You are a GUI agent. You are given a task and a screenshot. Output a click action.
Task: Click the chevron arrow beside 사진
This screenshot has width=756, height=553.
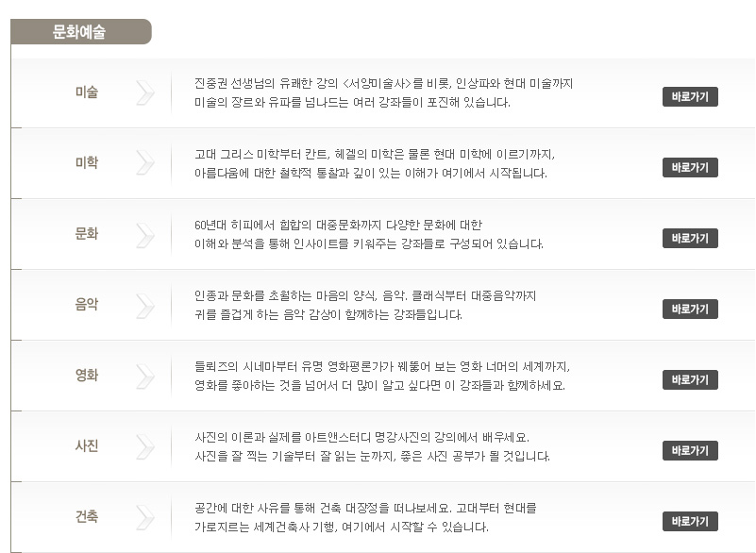pos(145,447)
